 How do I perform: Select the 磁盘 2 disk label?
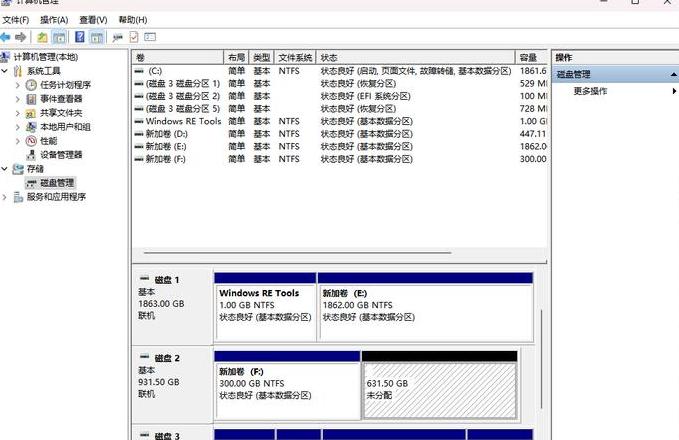coord(171,384)
